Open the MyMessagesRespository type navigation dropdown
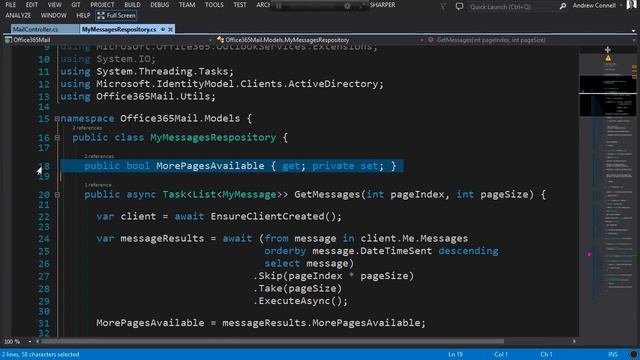The image size is (640, 360). pos(320,40)
